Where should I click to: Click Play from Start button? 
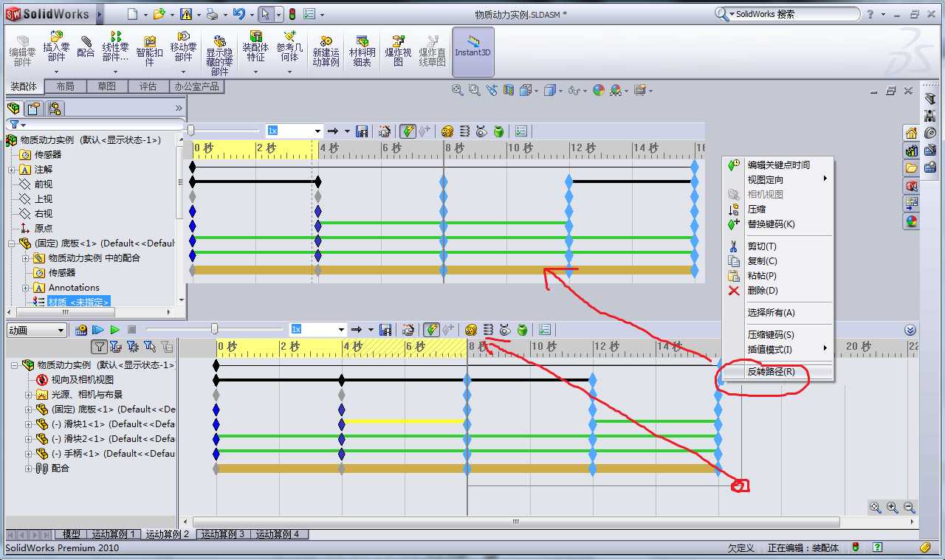point(98,330)
